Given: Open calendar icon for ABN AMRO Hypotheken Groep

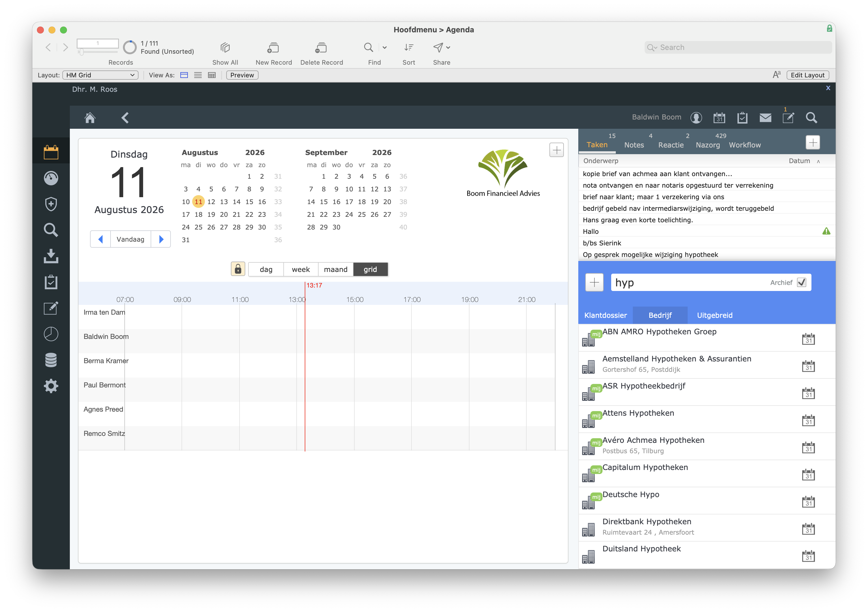Looking at the screenshot, I should [x=808, y=339].
